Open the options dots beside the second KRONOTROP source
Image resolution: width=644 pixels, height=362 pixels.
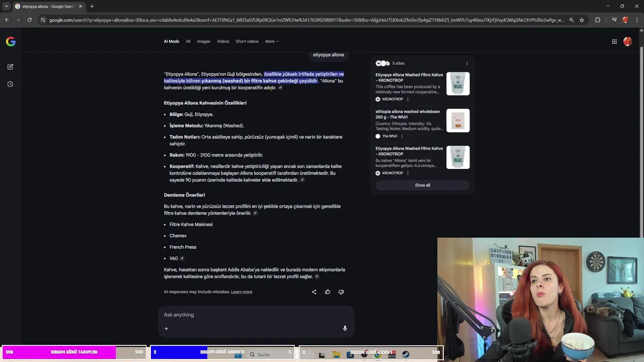click(408, 173)
